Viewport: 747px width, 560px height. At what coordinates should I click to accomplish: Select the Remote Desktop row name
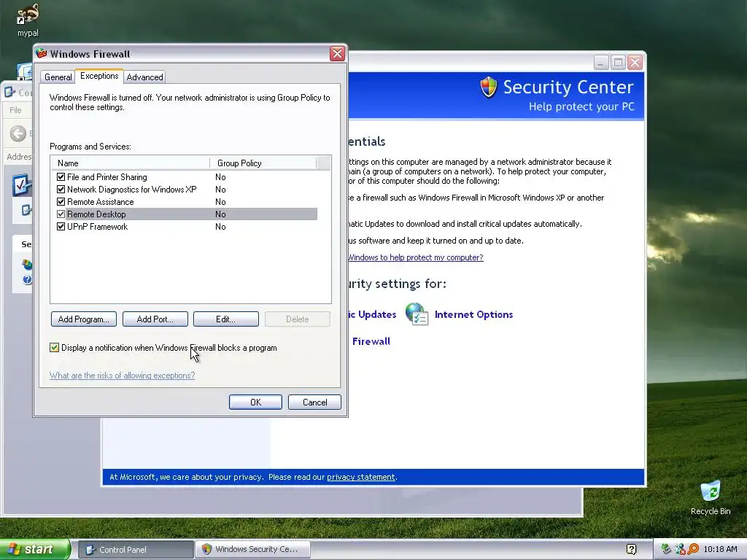(96, 214)
